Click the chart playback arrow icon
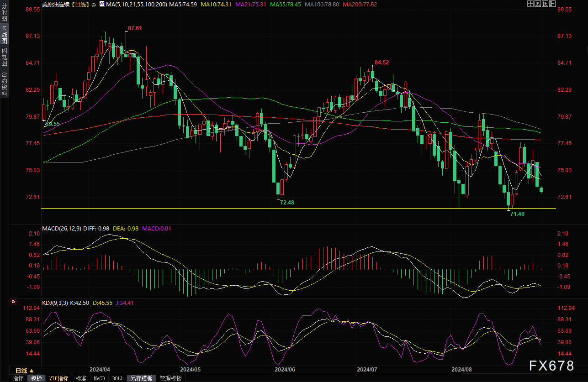This screenshot has height=382, width=588. coord(545,4)
